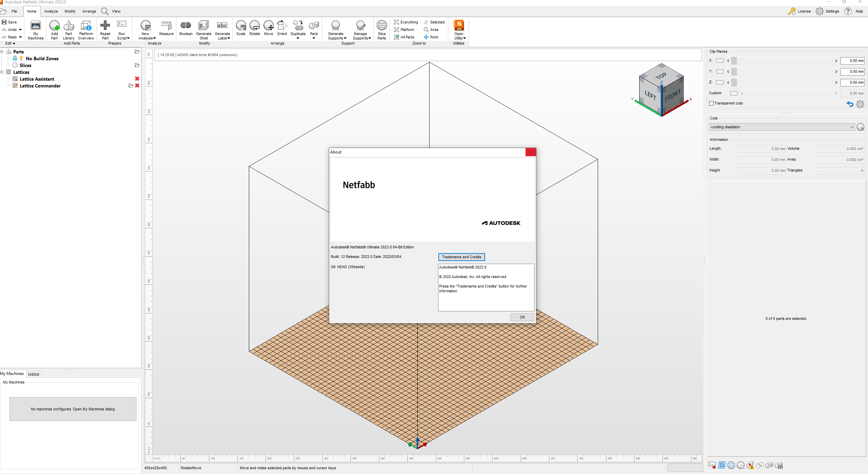The width and height of the screenshot is (868, 474).
Task: Enable Transparent cuts checkbox
Action: pos(711,103)
